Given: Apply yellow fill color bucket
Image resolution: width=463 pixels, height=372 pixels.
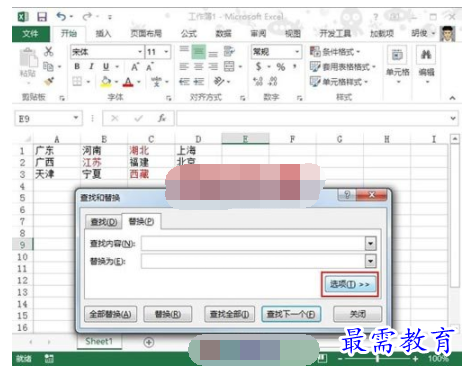Looking at the screenshot, I should coord(106,82).
